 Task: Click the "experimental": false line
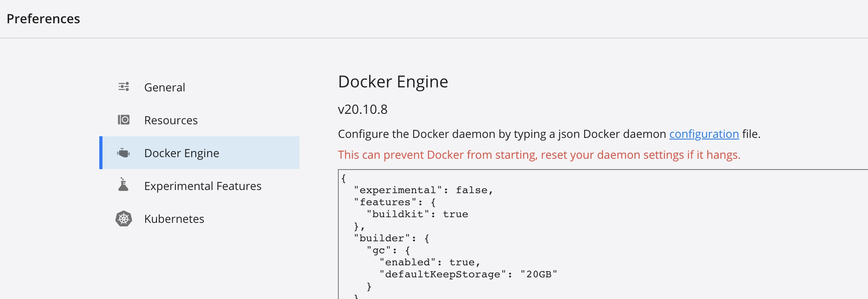coord(424,190)
